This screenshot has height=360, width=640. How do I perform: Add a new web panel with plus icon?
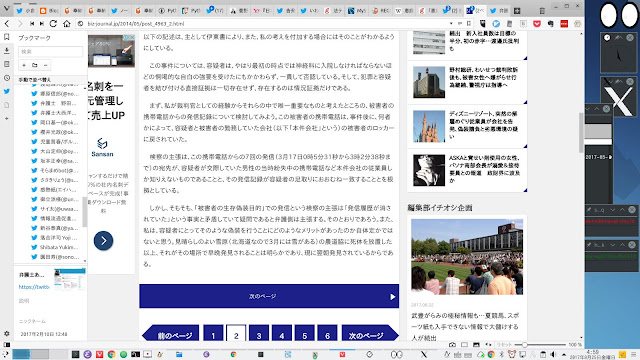[x=7, y=118]
